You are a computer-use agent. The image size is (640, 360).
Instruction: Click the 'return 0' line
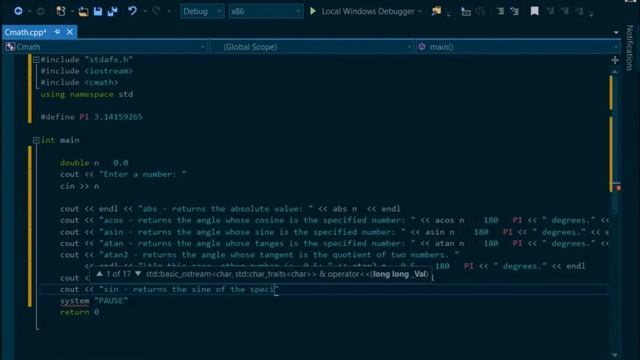(x=80, y=312)
